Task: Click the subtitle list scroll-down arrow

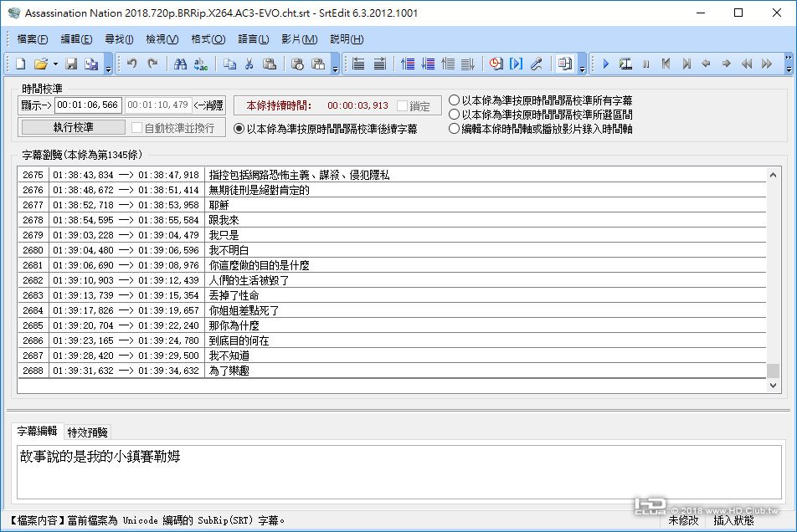Action: coord(773,386)
